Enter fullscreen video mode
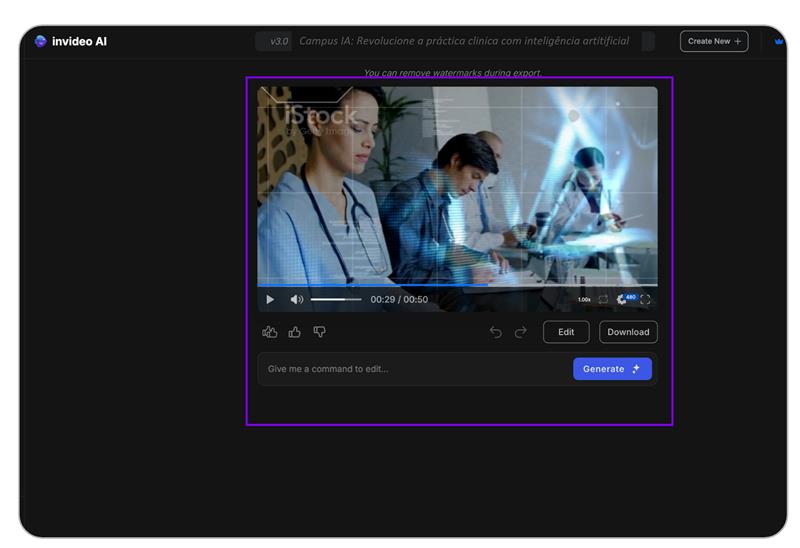 pos(645,299)
